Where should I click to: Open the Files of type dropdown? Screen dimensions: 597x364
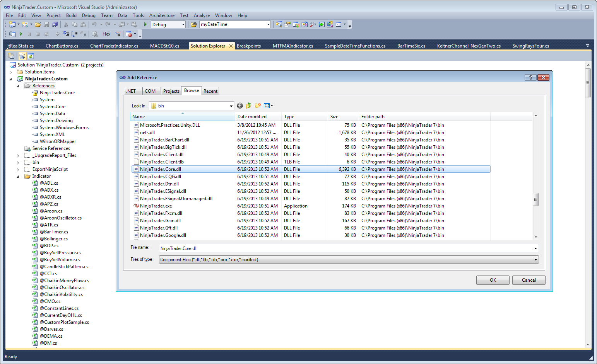tap(535, 260)
